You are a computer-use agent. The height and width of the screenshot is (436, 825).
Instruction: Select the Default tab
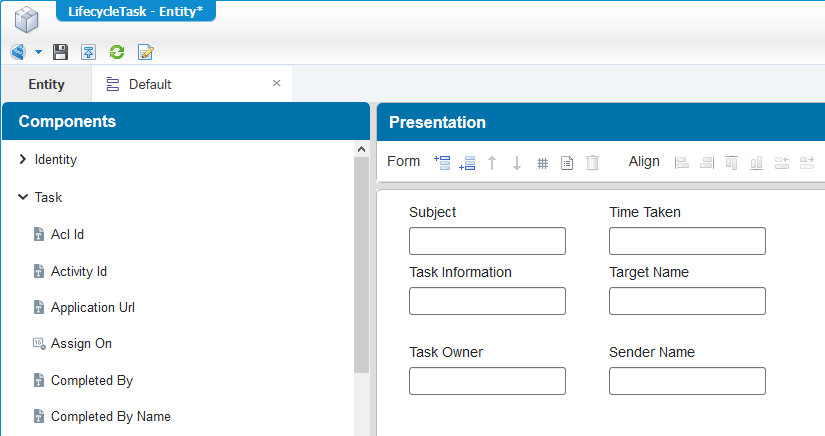[x=150, y=84]
